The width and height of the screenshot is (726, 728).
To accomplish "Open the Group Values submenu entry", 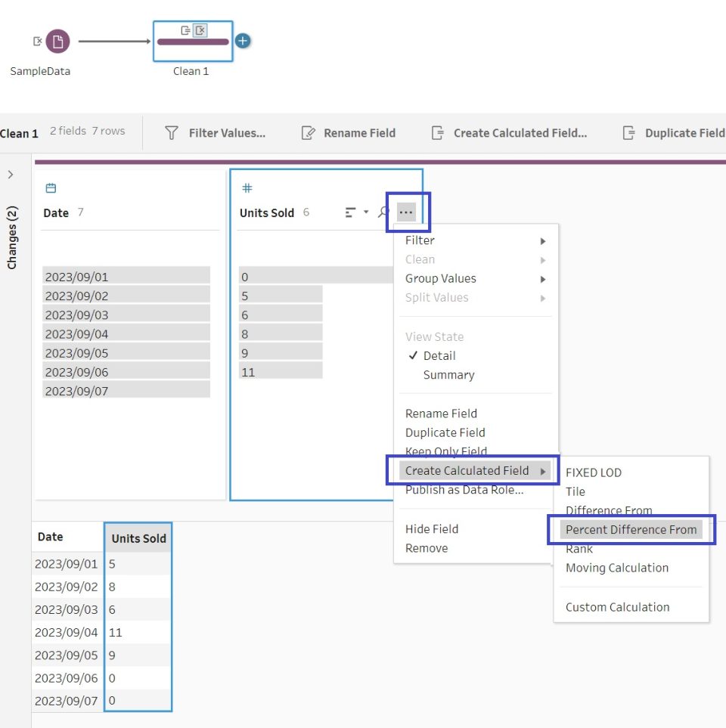I will [x=440, y=278].
